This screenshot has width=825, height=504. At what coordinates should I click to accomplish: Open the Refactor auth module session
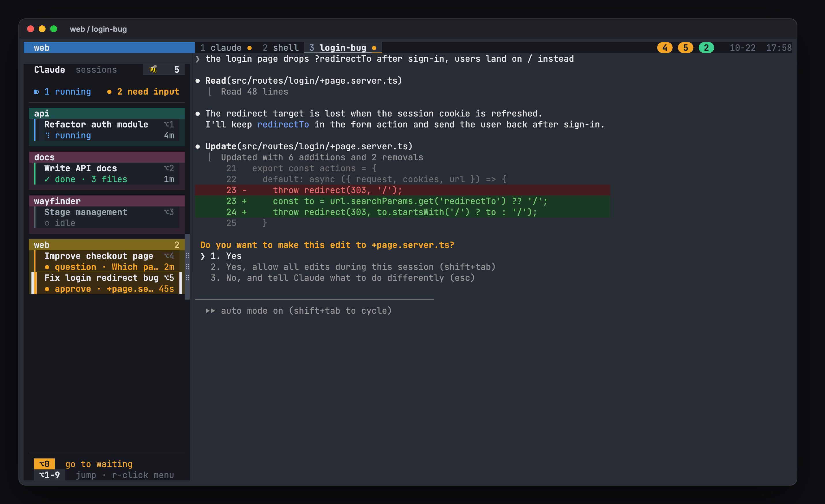click(107, 130)
